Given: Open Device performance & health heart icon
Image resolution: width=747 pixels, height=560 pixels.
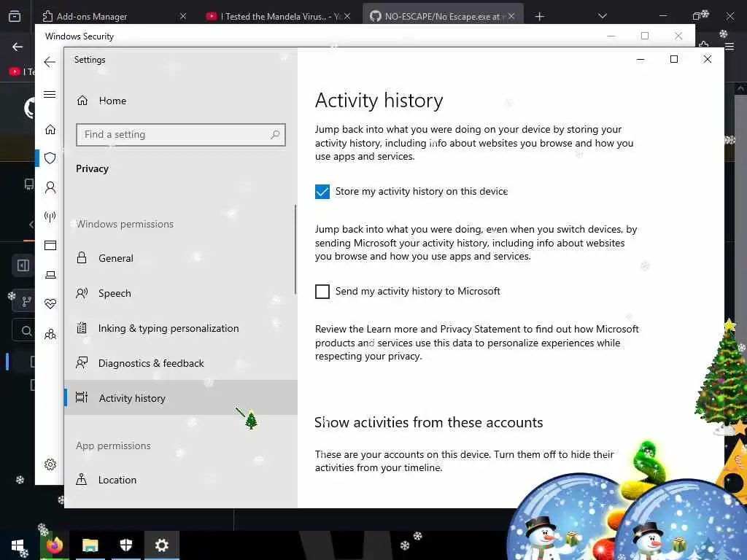Looking at the screenshot, I should coord(50,304).
